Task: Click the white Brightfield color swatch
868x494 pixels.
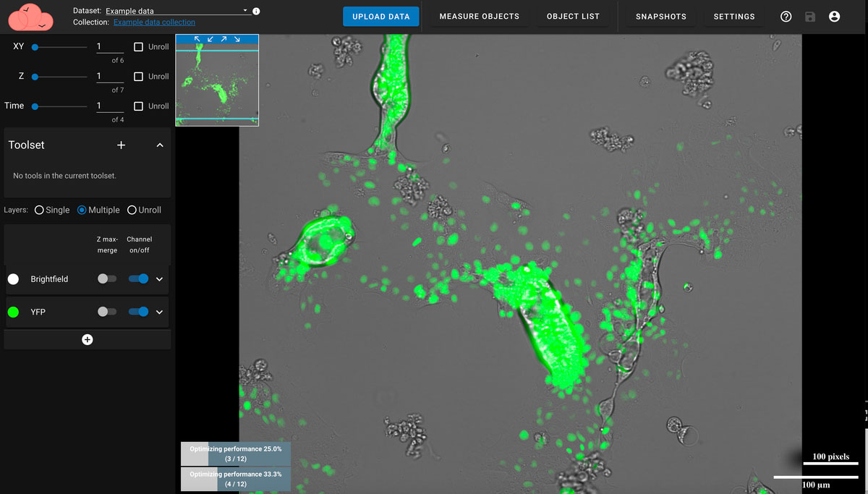Action: pos(13,279)
